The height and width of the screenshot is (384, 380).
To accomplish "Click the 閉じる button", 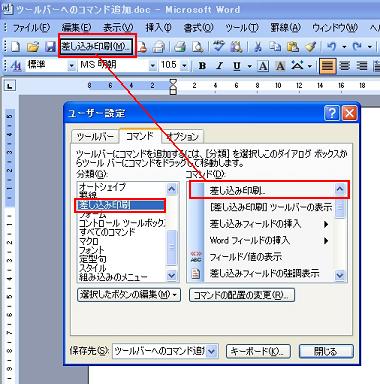I will (326, 351).
